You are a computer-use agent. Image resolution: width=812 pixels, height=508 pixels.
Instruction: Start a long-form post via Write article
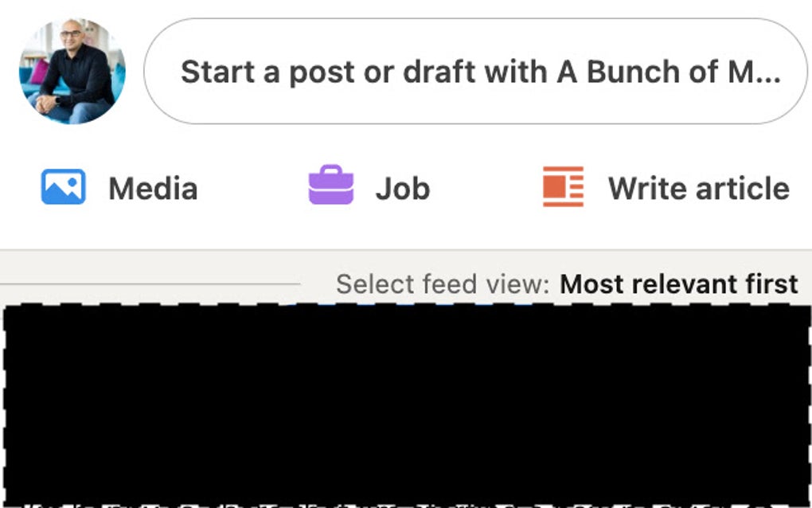click(666, 188)
